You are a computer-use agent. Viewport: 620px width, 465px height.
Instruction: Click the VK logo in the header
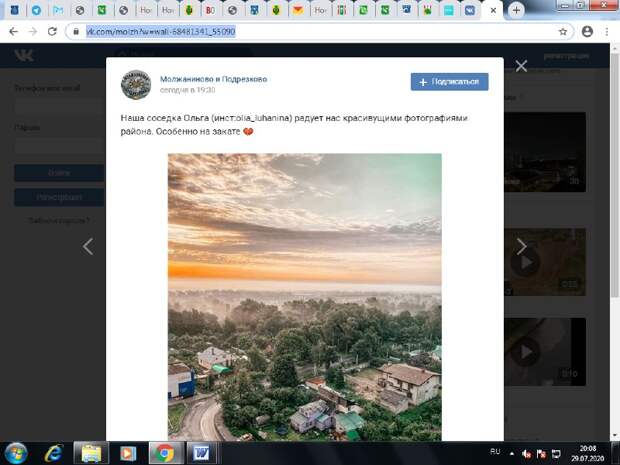(24, 55)
